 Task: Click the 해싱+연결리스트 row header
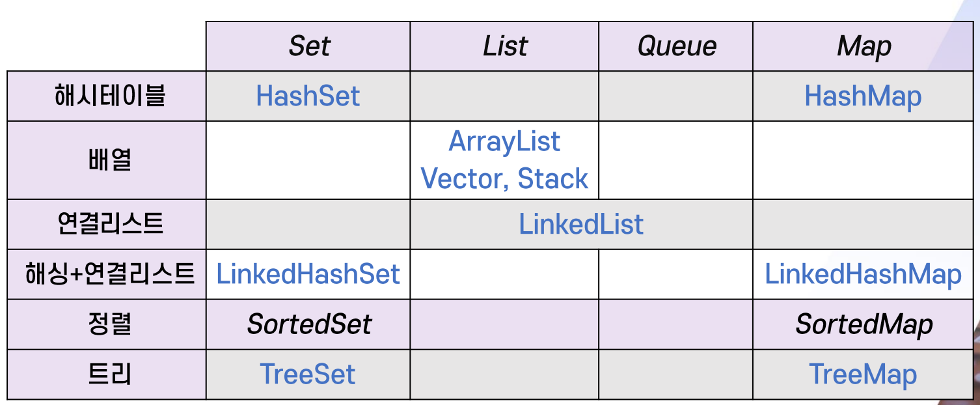110,274
